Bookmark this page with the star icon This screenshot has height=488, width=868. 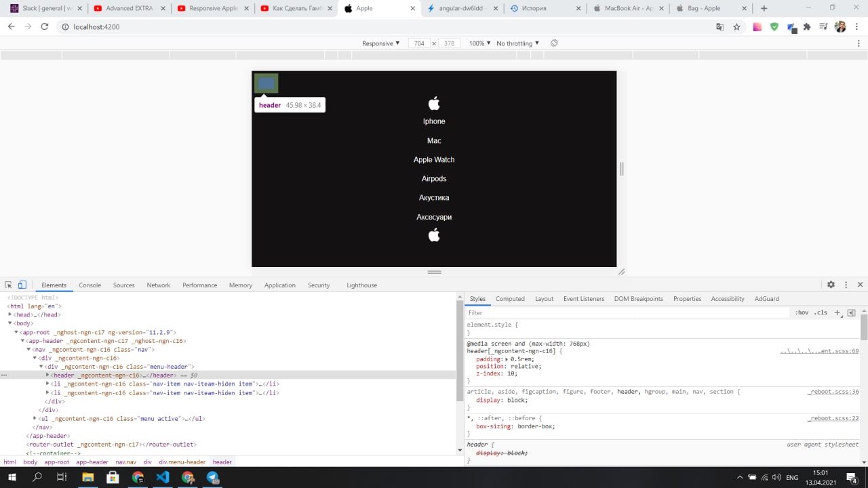[x=736, y=27]
